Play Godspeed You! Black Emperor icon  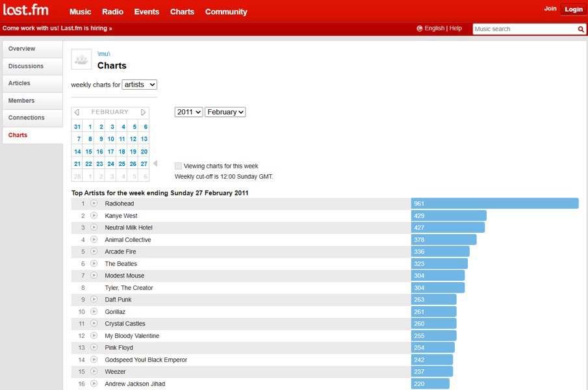coord(94,359)
